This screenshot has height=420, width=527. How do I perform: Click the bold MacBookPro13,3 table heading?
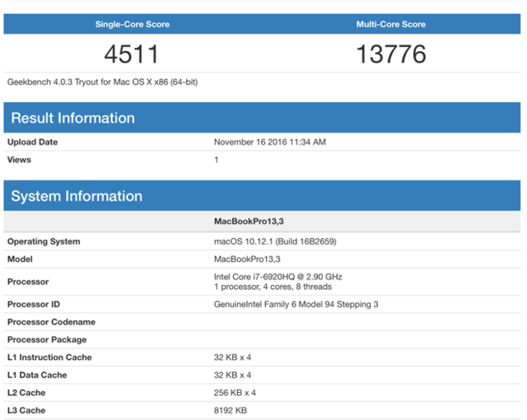click(249, 221)
